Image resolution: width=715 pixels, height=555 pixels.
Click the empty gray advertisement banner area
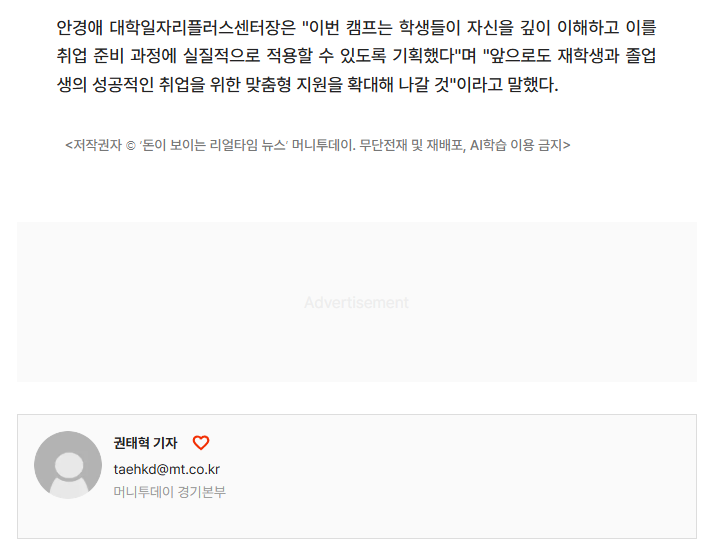tap(357, 302)
